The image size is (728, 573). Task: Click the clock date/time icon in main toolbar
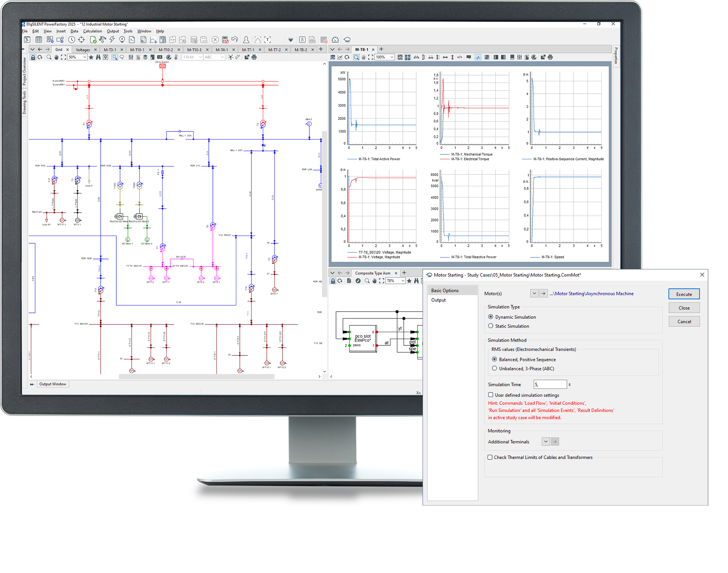click(72, 39)
